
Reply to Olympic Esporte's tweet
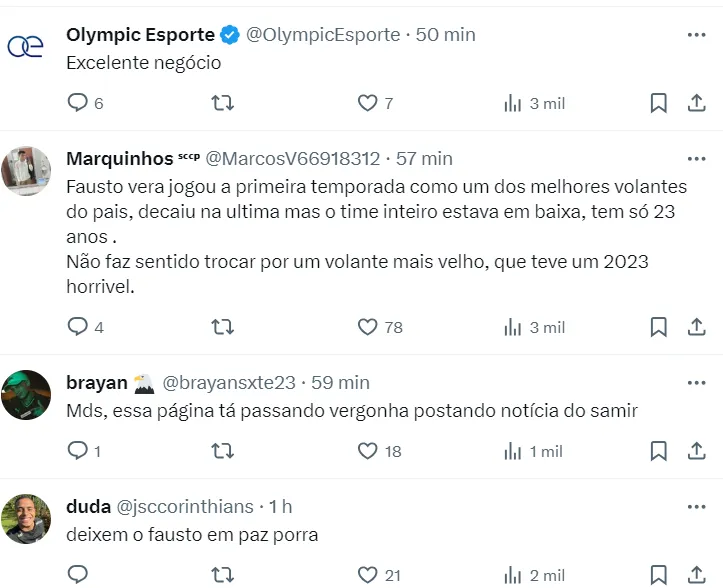coord(78,103)
